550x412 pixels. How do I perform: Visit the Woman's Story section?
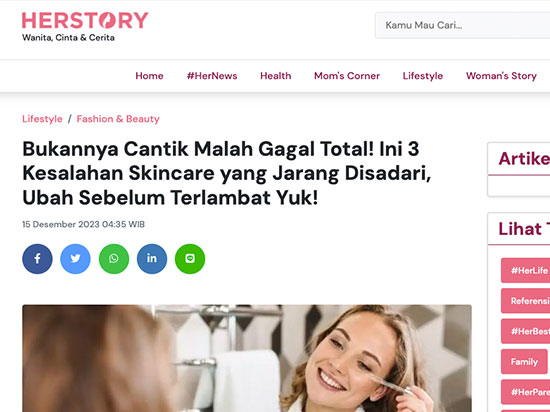tap(501, 76)
